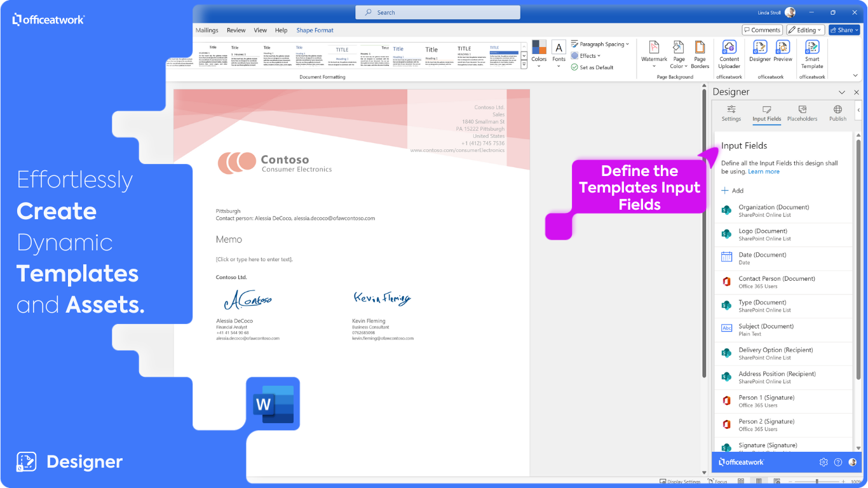Expand the document formatting gallery
The height and width of the screenshot is (488, 868).
pyautogui.click(x=524, y=65)
